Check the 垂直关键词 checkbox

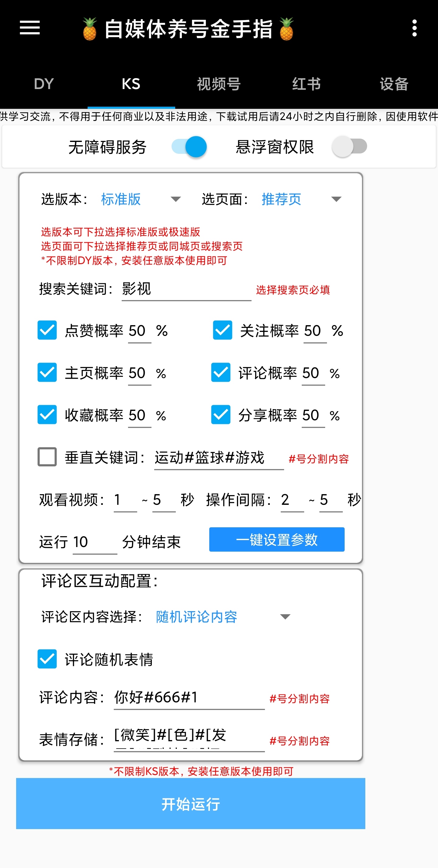point(47,457)
